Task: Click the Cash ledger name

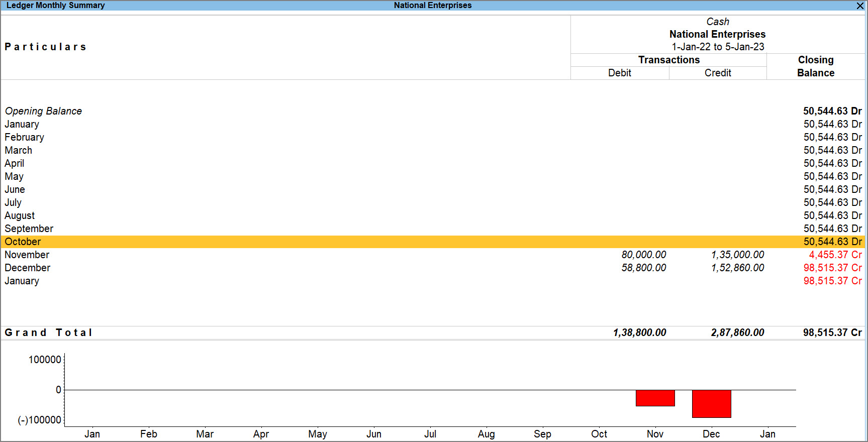Action: pyautogui.click(x=718, y=22)
